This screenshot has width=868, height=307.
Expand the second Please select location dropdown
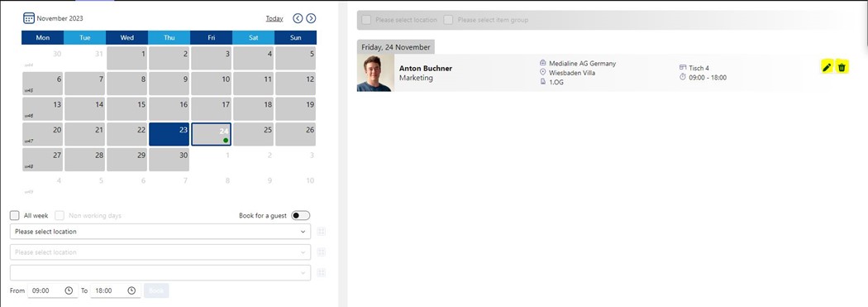click(x=160, y=252)
